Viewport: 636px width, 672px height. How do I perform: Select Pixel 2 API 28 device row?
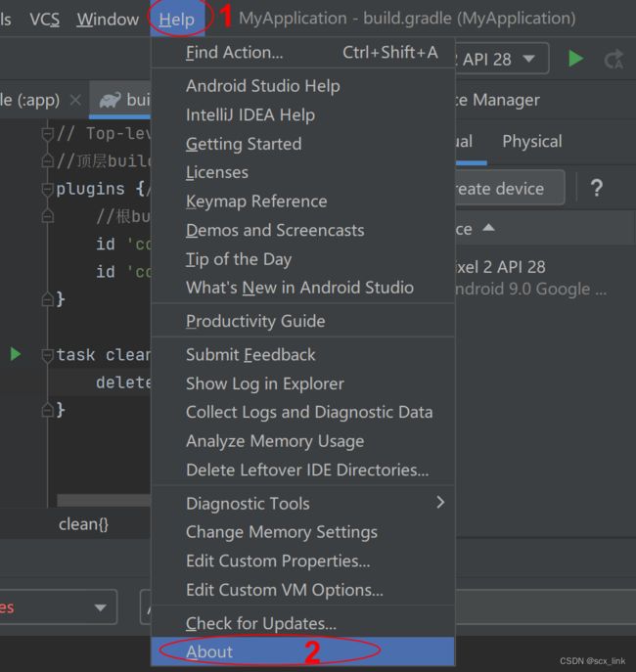[544, 278]
